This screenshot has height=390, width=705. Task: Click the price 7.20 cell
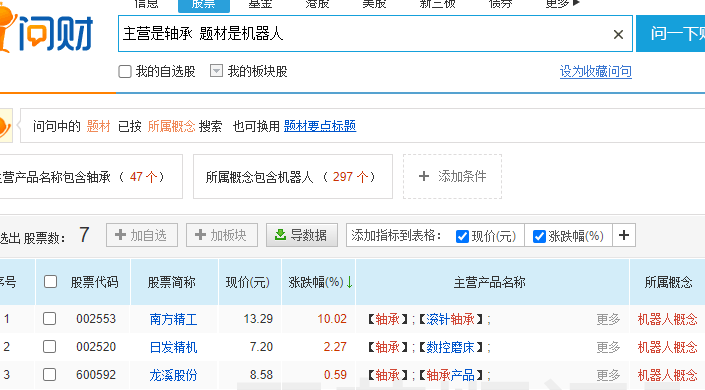tap(261, 347)
